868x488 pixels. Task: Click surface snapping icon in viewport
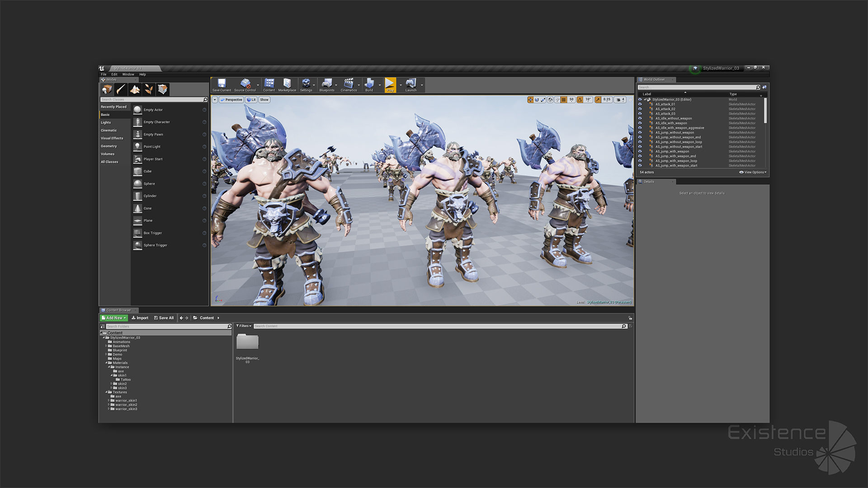[557, 100]
